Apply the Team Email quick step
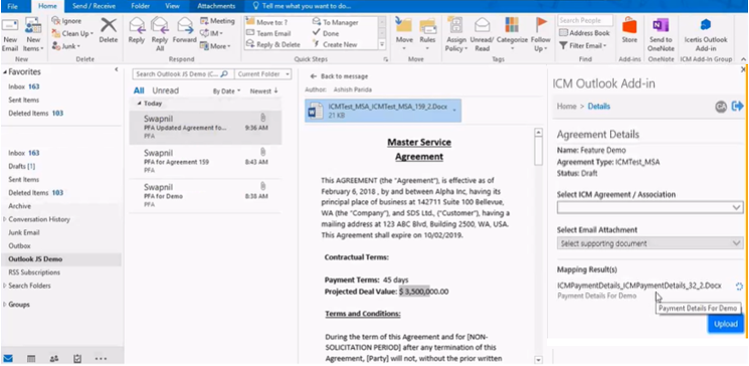This screenshot has height=366, width=749. point(268,33)
